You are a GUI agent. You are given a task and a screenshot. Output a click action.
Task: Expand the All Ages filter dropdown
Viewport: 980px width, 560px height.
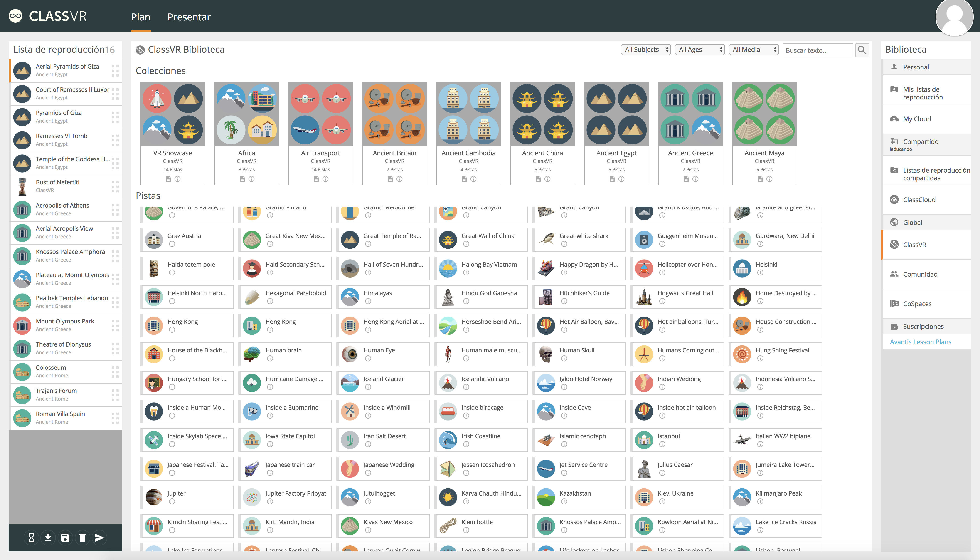(x=699, y=50)
